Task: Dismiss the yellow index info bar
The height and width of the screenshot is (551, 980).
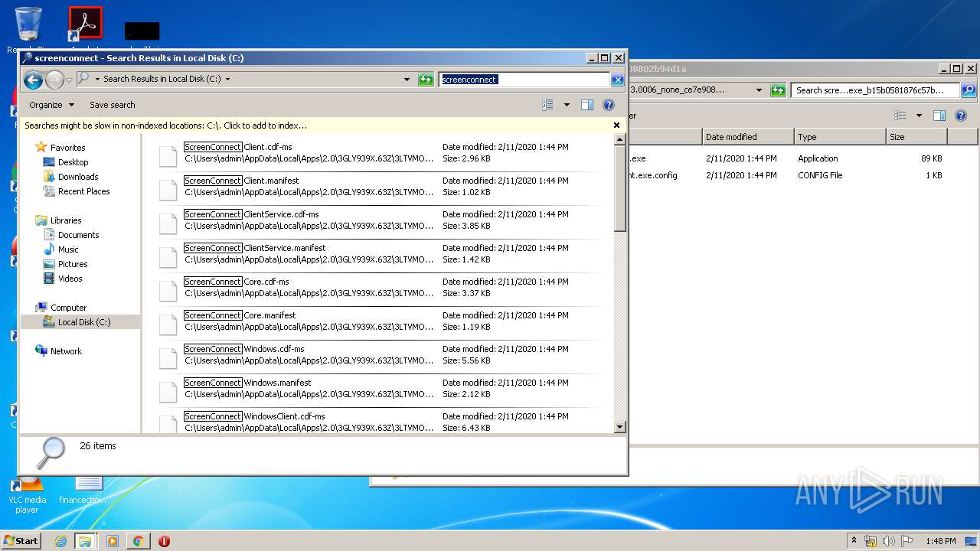Action: [x=616, y=125]
